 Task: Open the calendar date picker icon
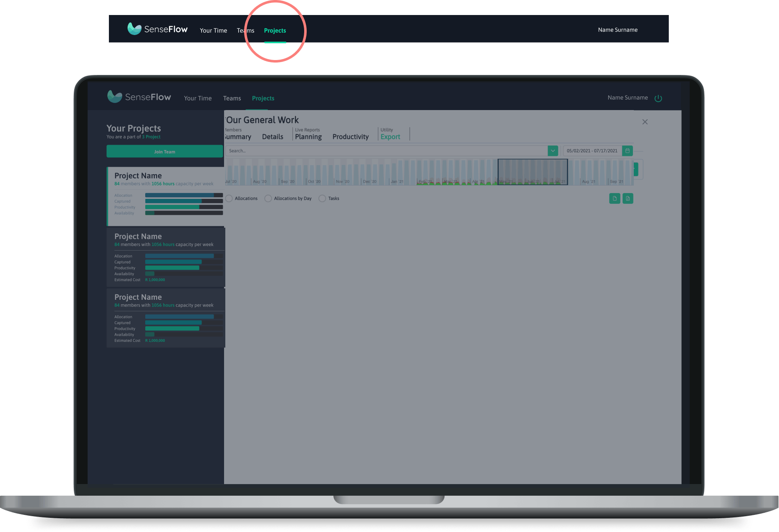(628, 151)
